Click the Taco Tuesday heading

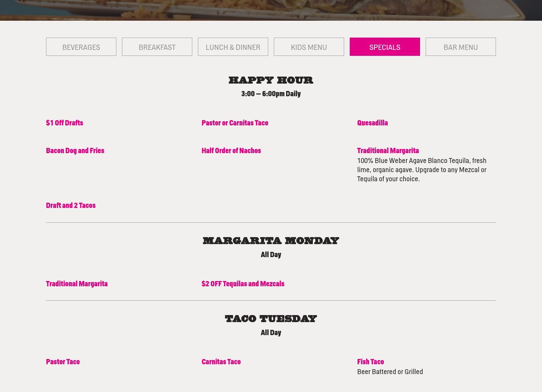point(271,319)
